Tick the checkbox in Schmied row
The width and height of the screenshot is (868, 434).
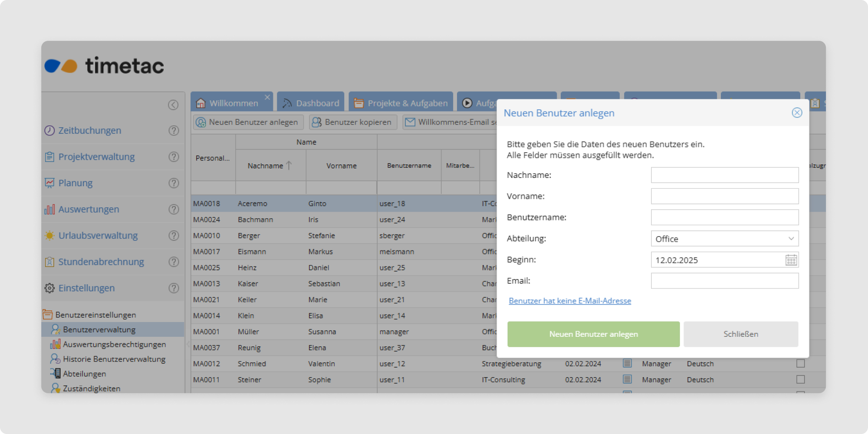click(800, 363)
